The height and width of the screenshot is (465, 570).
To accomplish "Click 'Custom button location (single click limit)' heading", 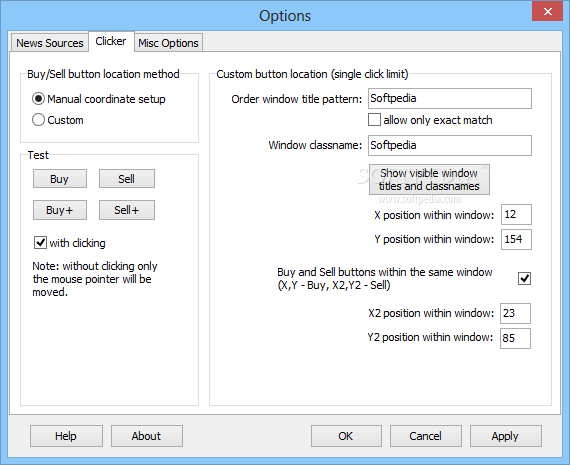I will pyautogui.click(x=312, y=74).
